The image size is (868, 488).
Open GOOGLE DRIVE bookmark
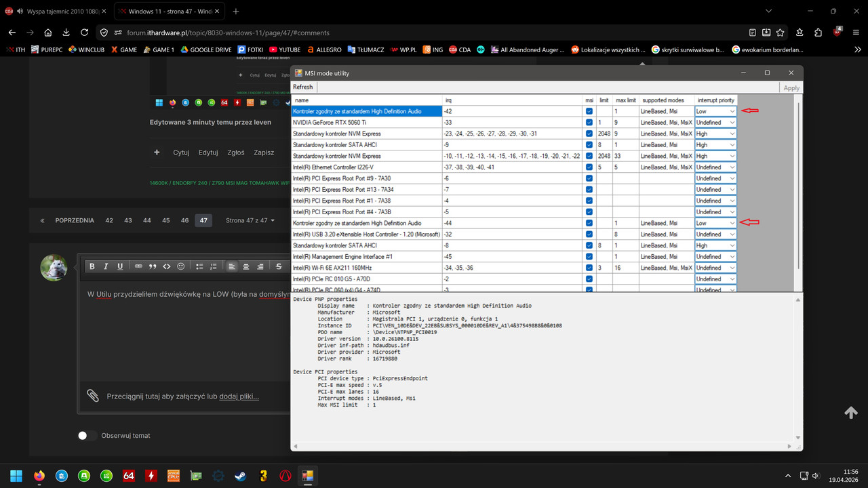(x=205, y=49)
